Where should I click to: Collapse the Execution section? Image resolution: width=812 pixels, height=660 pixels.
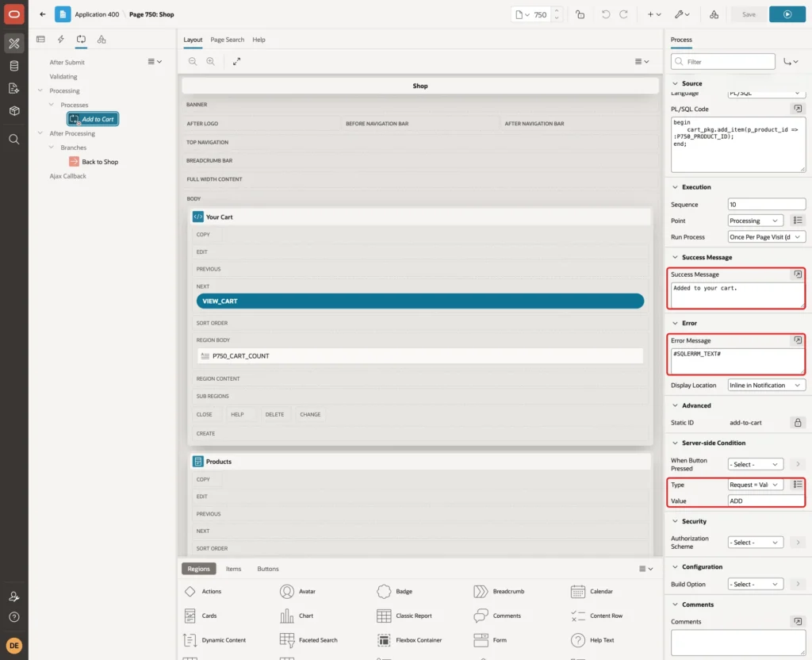pos(675,187)
